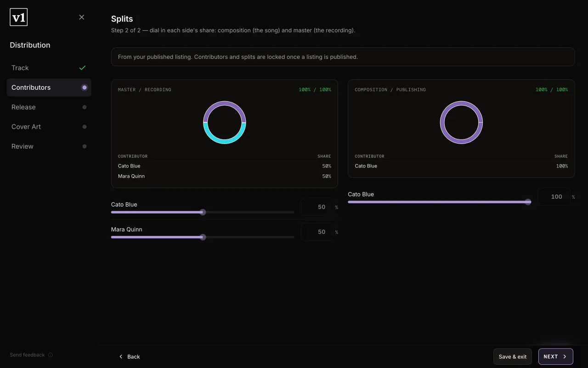Image resolution: width=588 pixels, height=368 pixels.
Task: Click the Back button
Action: coord(129,356)
